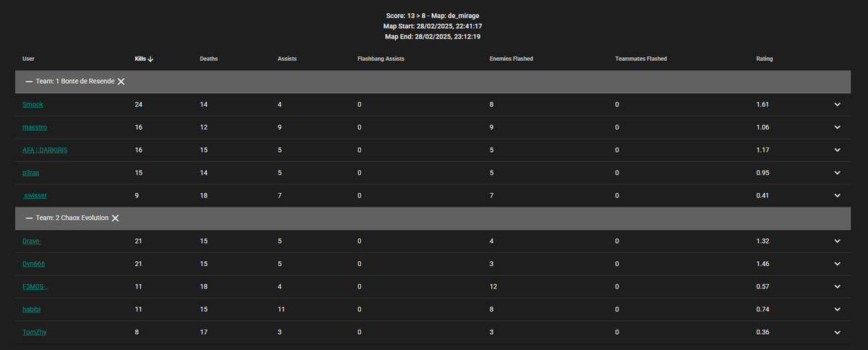Expand F3M0S-_ row details

pyautogui.click(x=837, y=286)
